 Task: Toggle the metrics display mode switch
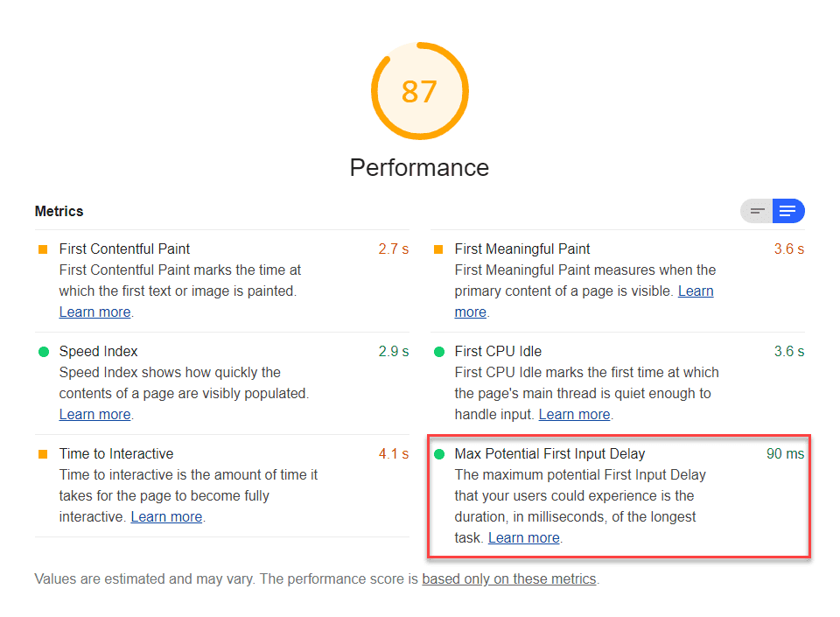(773, 211)
